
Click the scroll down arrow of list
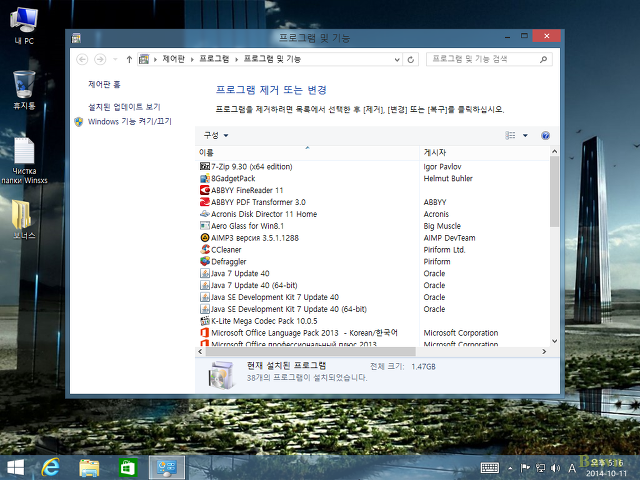click(x=554, y=341)
